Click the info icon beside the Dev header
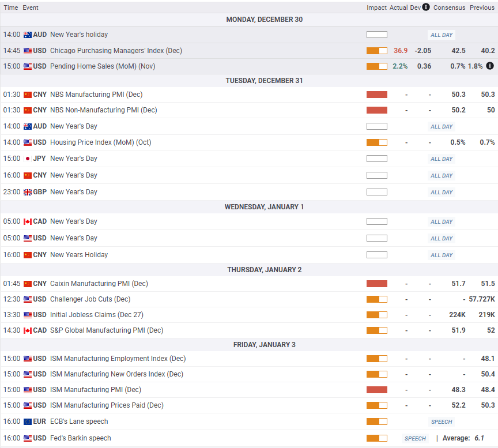498x448 pixels. click(426, 7)
